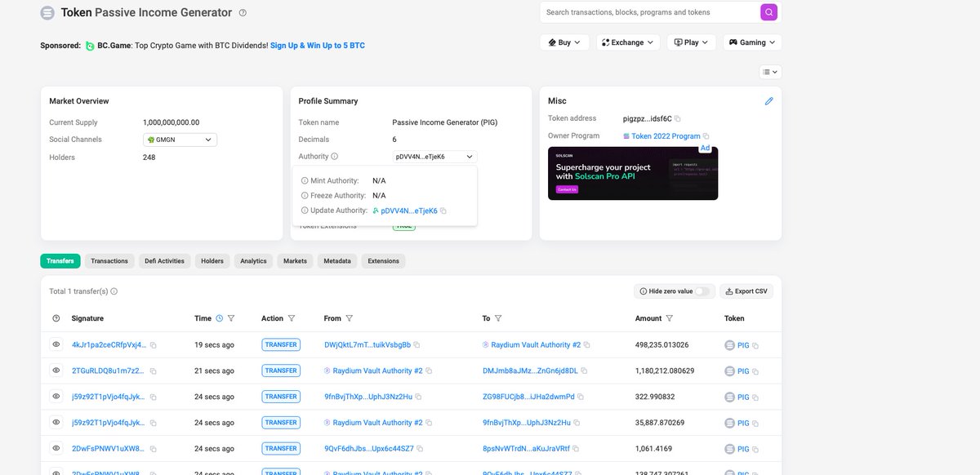Copy signature 4kJr1pa2ceCRfpVxj4
This screenshot has width=980, height=475.
tap(154, 345)
